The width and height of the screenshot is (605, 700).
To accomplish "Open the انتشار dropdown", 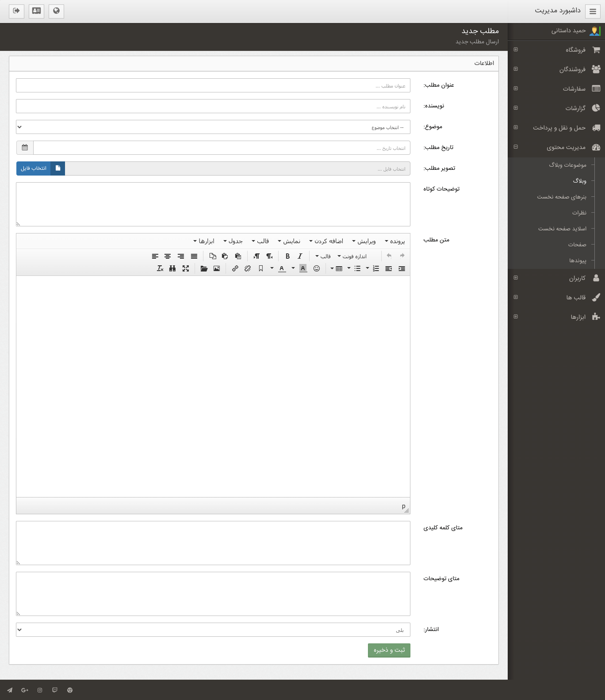I will tap(213, 630).
